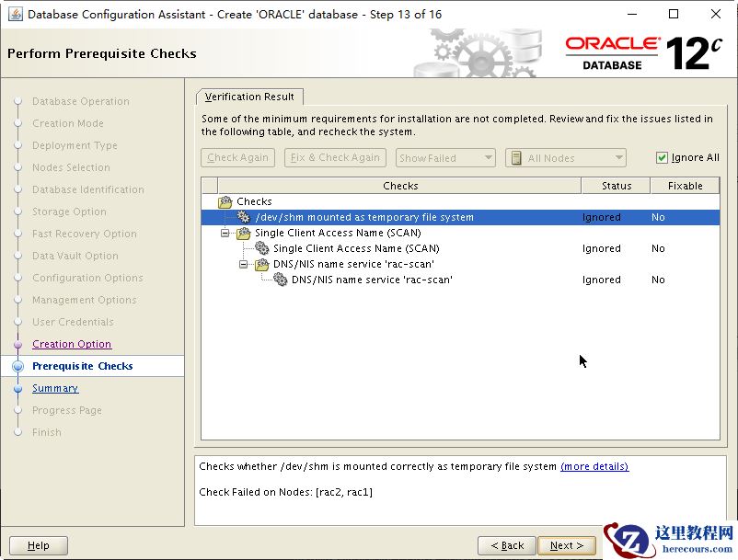This screenshot has height=560, width=738.
Task: Select the child Single Client Access Name (SCAN) check
Action: click(x=356, y=248)
